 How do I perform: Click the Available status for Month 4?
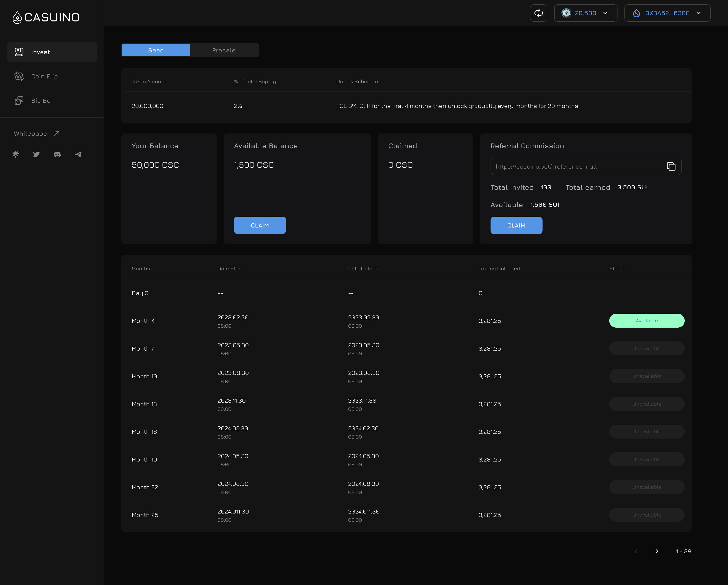646,320
